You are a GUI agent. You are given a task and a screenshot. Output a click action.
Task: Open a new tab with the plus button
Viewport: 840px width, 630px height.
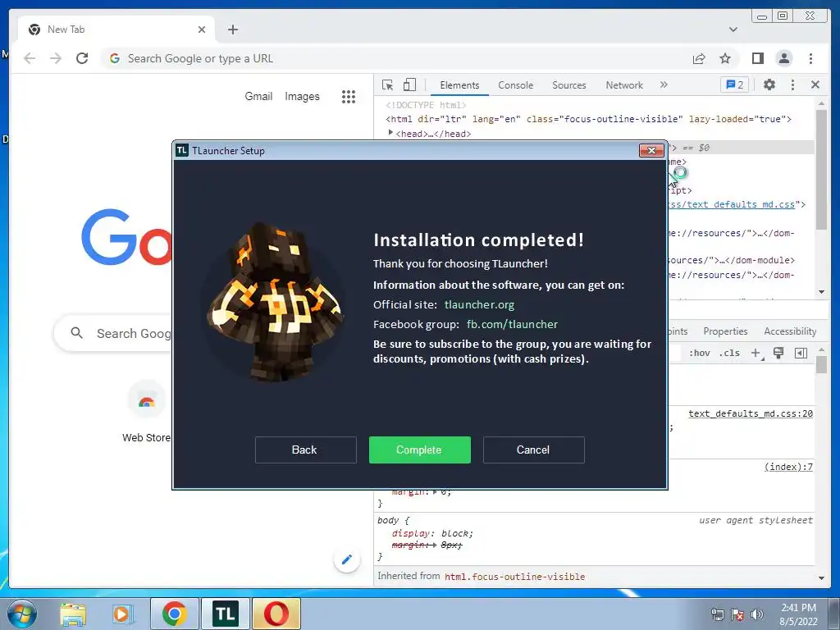point(232,30)
